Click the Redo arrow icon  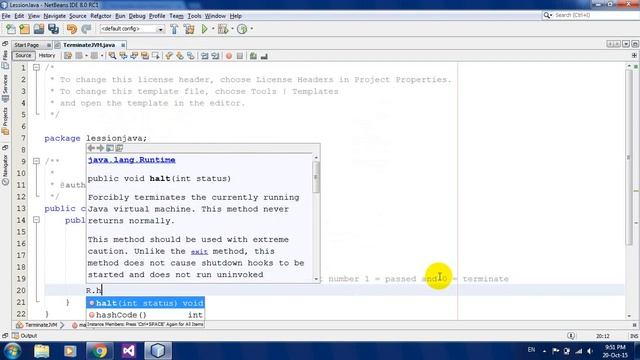(x=86, y=29)
